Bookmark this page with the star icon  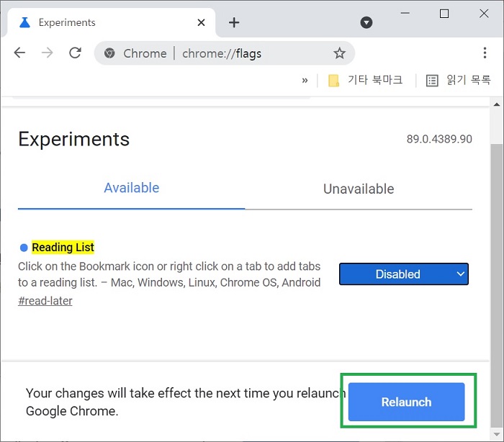pos(339,53)
